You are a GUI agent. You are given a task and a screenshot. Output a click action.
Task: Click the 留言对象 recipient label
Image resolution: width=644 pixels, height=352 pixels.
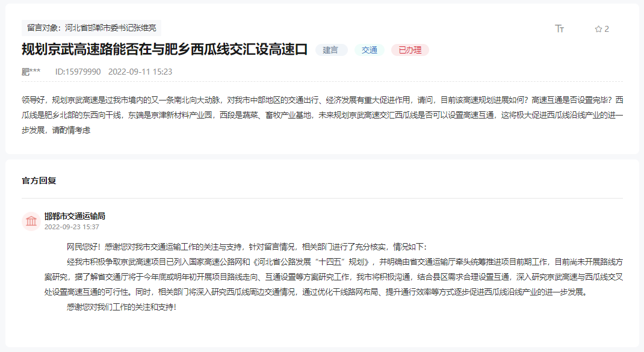[91, 28]
